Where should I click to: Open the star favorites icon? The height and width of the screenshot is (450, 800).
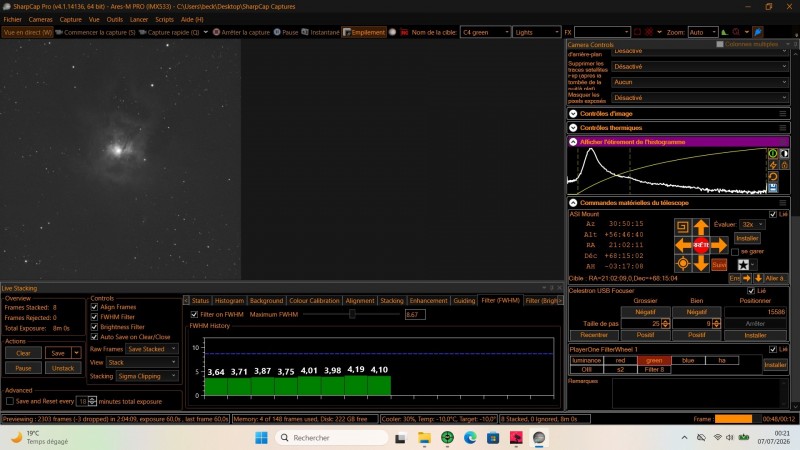click(x=743, y=264)
